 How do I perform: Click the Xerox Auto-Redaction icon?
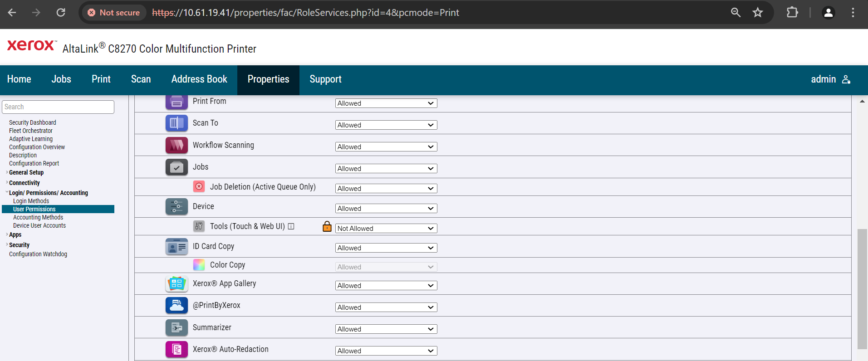pyautogui.click(x=177, y=349)
